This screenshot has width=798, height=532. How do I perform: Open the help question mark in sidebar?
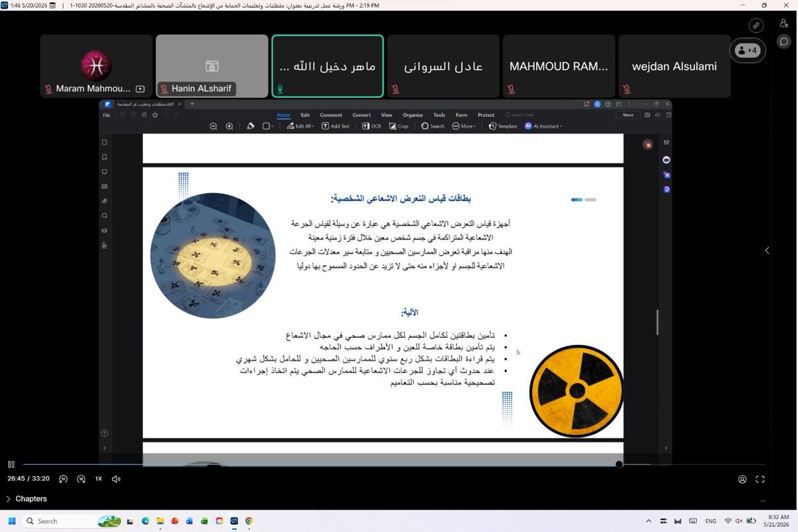104,433
